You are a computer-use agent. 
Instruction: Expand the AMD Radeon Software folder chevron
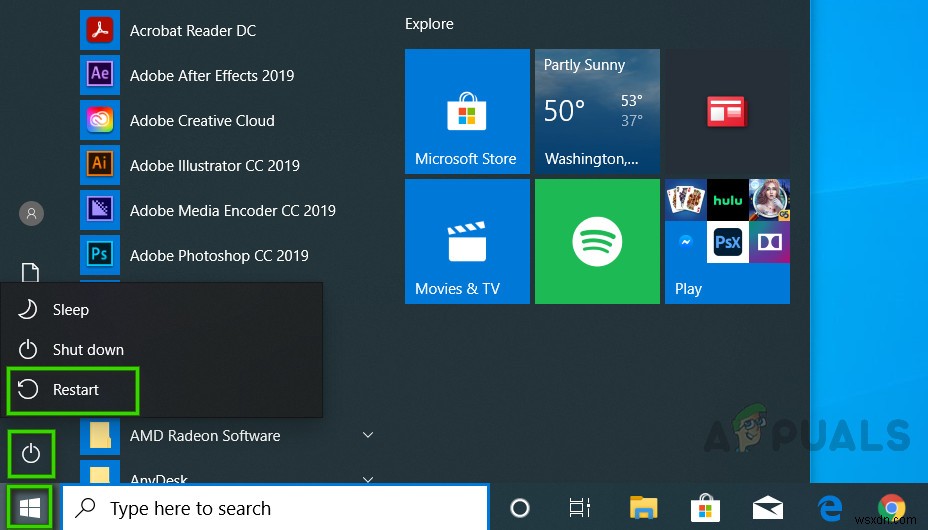pos(368,435)
